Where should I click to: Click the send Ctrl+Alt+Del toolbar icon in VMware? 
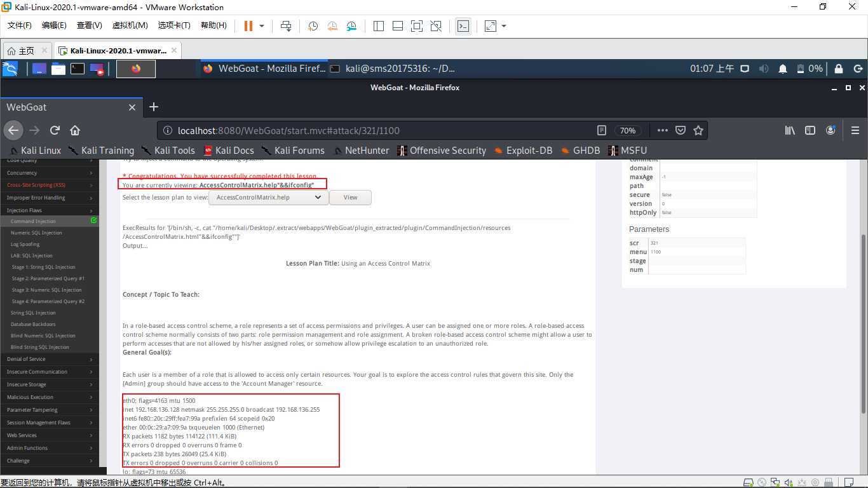pos(286,26)
